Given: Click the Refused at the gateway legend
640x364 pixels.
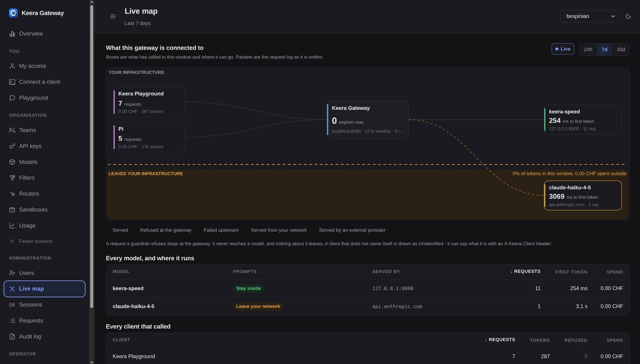Looking at the screenshot, I should [x=166, y=230].
